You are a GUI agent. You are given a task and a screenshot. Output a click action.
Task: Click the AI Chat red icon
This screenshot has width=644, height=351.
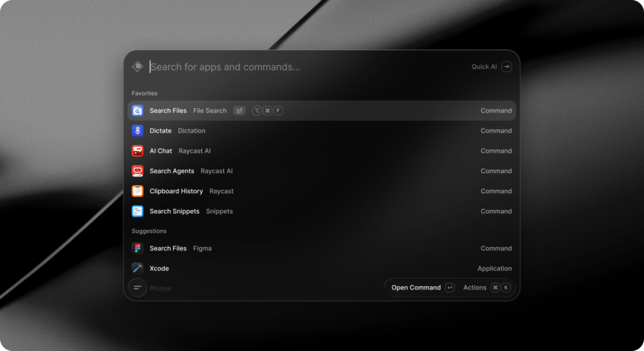click(138, 151)
